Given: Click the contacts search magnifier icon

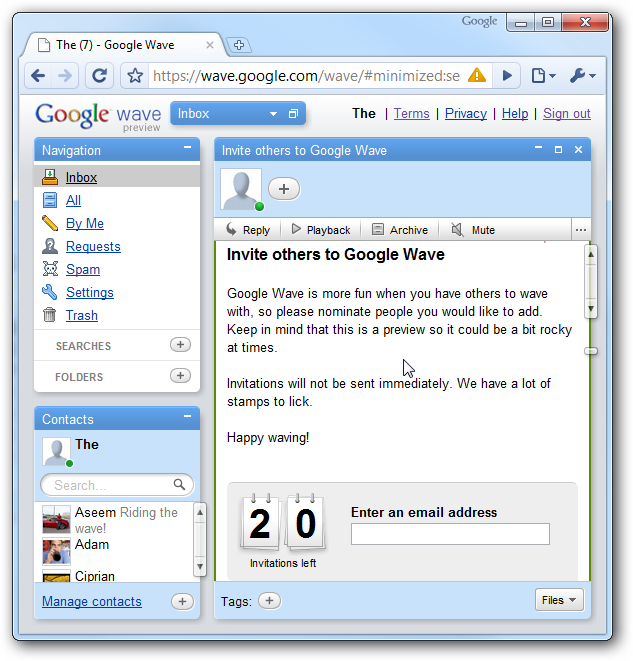Looking at the screenshot, I should pos(180,485).
